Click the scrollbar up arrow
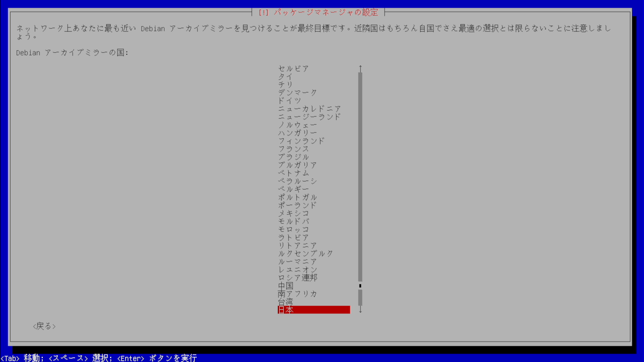This screenshot has height=362, width=644. pos(360,68)
